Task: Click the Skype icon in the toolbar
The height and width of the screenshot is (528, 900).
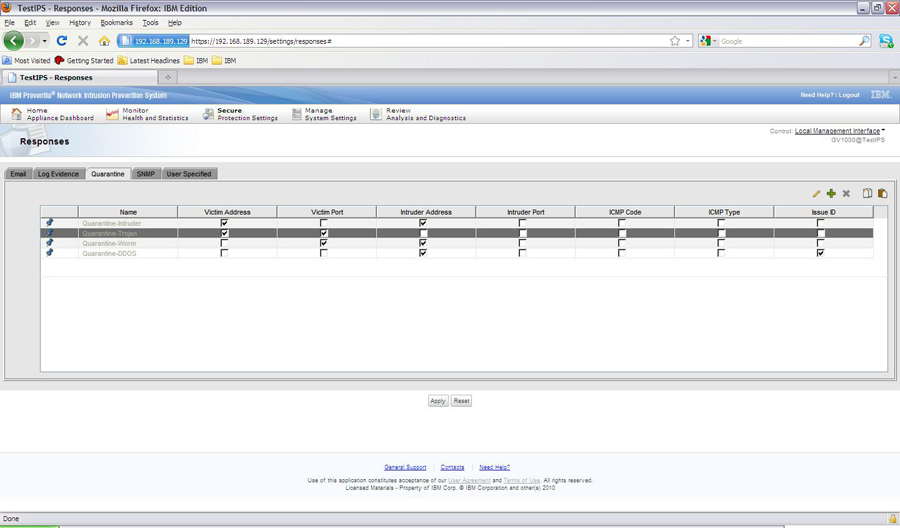Action: point(886,41)
